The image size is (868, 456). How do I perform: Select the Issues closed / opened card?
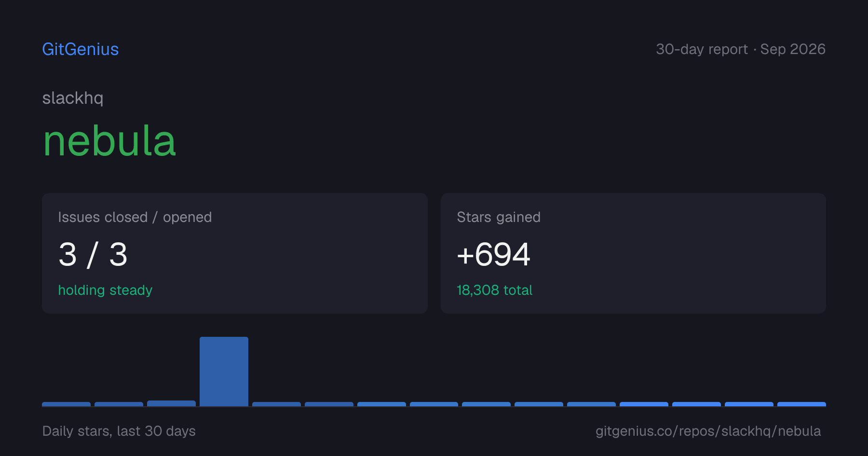(x=235, y=253)
